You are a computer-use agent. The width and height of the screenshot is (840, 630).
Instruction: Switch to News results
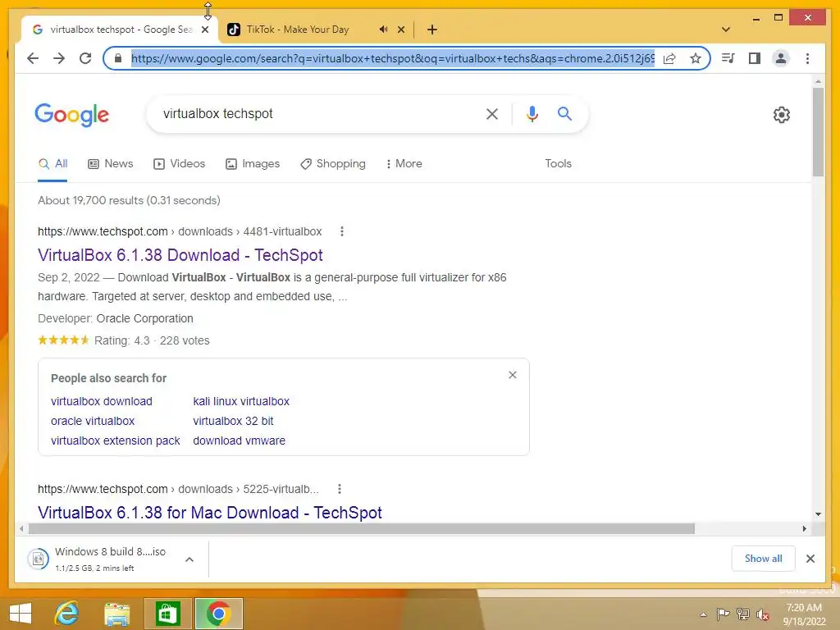pos(111,163)
